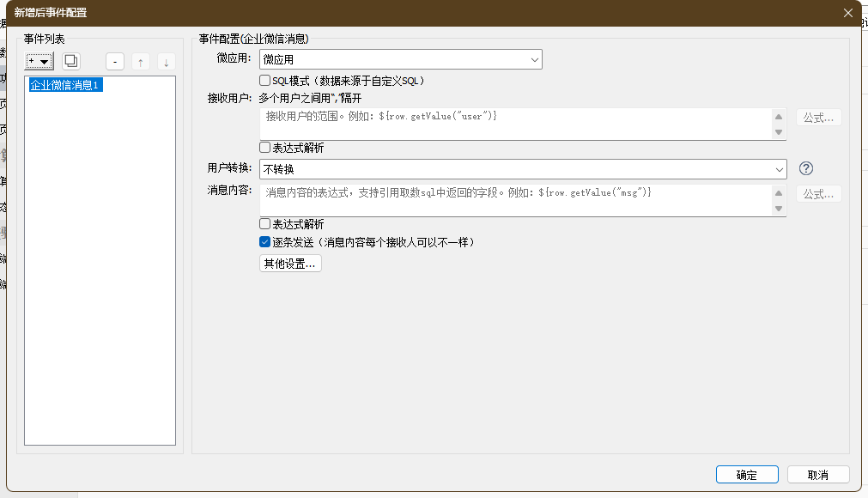Check 表达式解析 under 接收用户
Viewport: 868px width, 498px height.
(x=265, y=148)
